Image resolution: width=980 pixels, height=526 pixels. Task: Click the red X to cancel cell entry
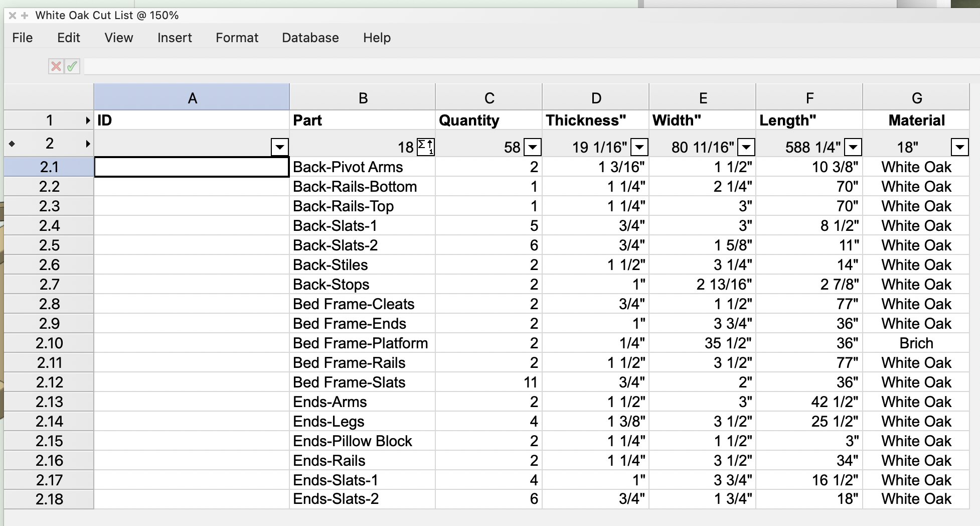[55, 66]
